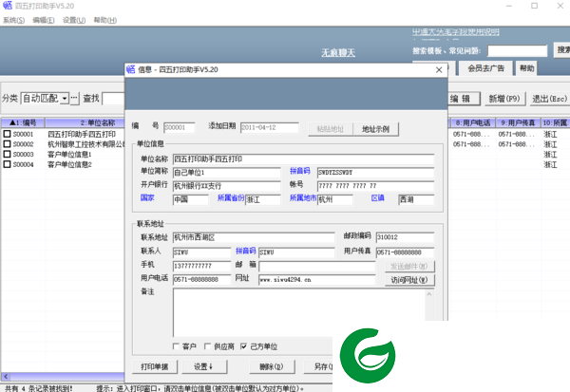Click the 备注 text area
Image resolution: width=570 pixels, height=392 pixels.
click(x=299, y=312)
